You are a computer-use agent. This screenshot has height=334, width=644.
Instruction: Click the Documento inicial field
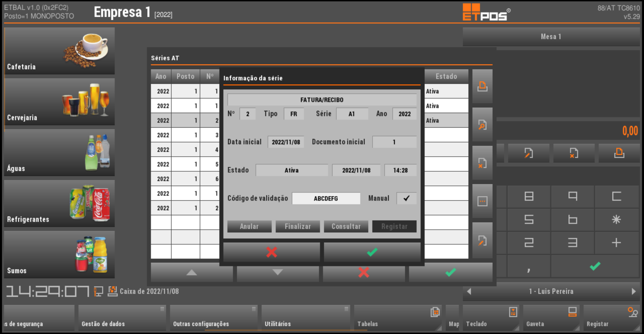tap(394, 142)
